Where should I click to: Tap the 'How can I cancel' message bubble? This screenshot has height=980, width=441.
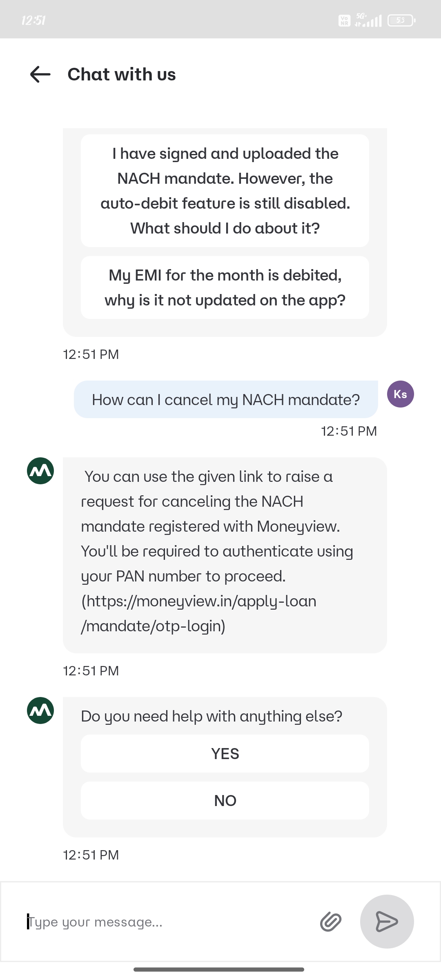tap(226, 399)
